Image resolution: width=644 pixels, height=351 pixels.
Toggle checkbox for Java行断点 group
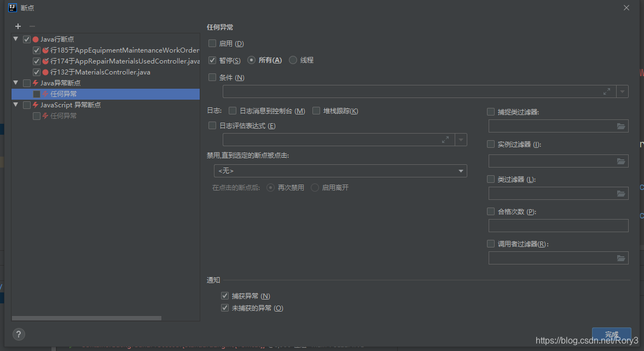point(27,39)
